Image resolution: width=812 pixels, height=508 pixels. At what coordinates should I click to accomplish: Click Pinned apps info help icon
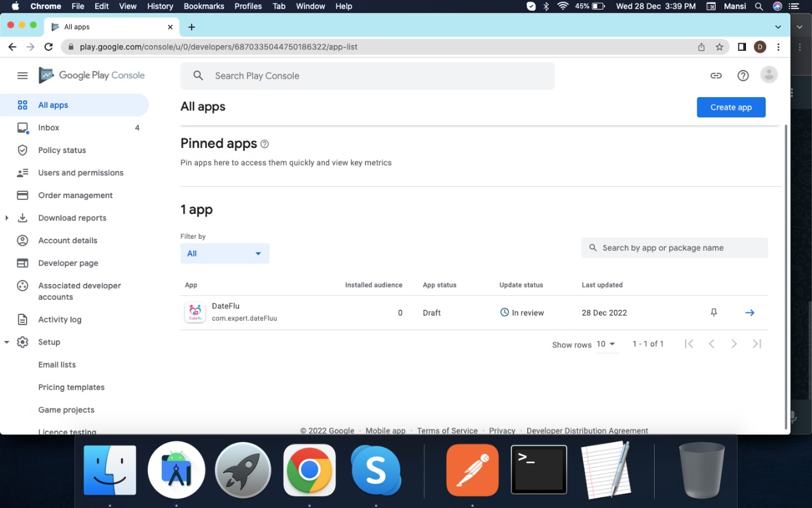tap(265, 144)
